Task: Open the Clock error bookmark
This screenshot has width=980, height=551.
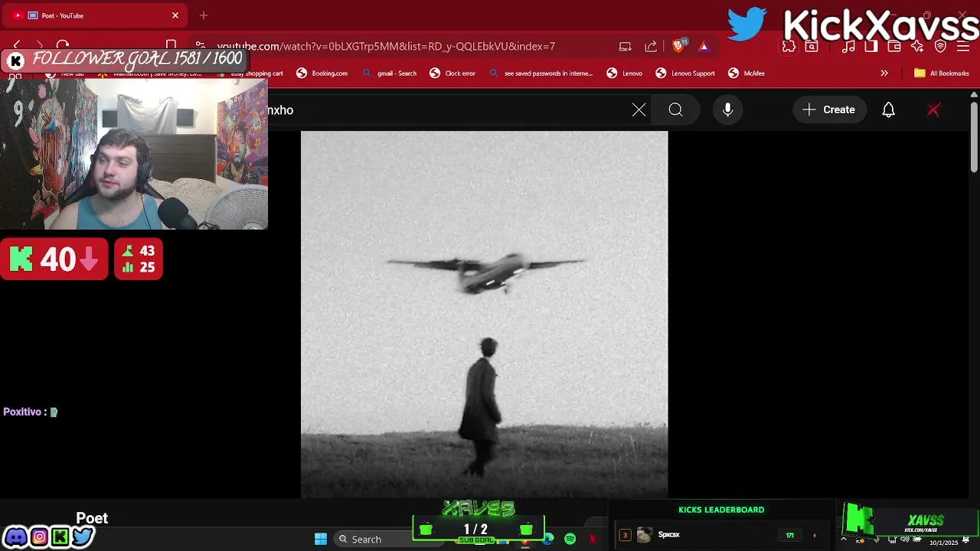Action: coord(452,73)
